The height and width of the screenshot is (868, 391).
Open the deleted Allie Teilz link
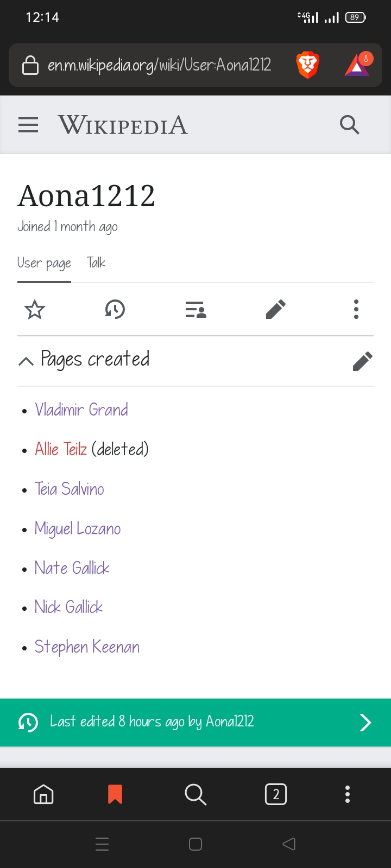click(x=61, y=449)
